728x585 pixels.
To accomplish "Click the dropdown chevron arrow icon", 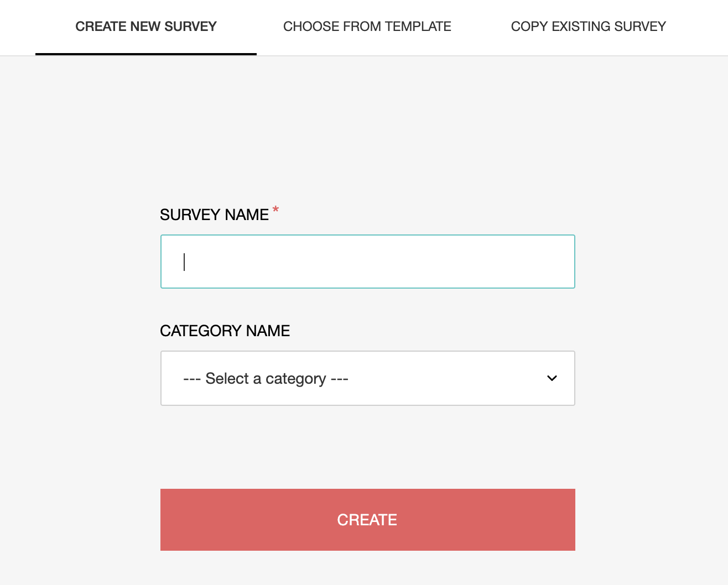I will 552,378.
